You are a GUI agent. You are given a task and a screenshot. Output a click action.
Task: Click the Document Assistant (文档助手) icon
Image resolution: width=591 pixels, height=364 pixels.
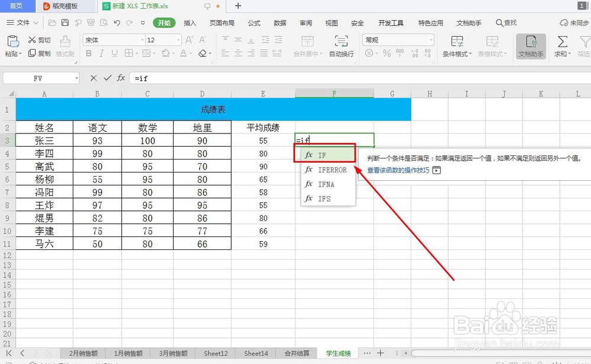[530, 44]
